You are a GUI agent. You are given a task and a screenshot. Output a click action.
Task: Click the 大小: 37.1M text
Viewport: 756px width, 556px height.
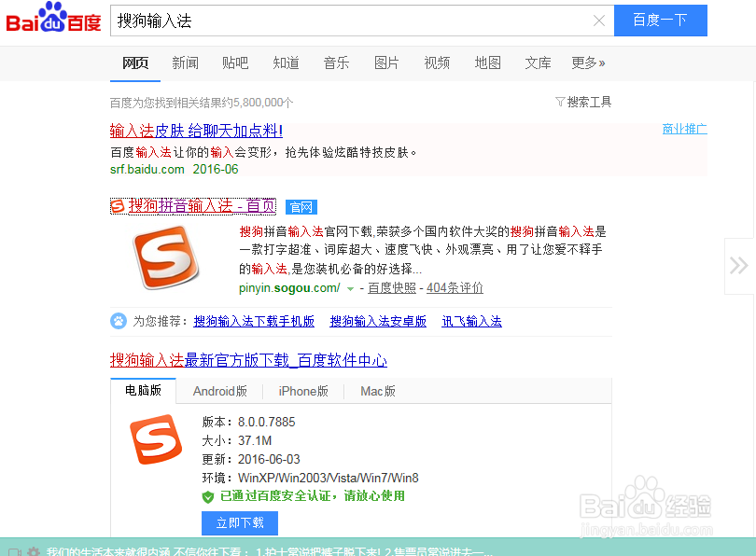pyautogui.click(x=237, y=441)
